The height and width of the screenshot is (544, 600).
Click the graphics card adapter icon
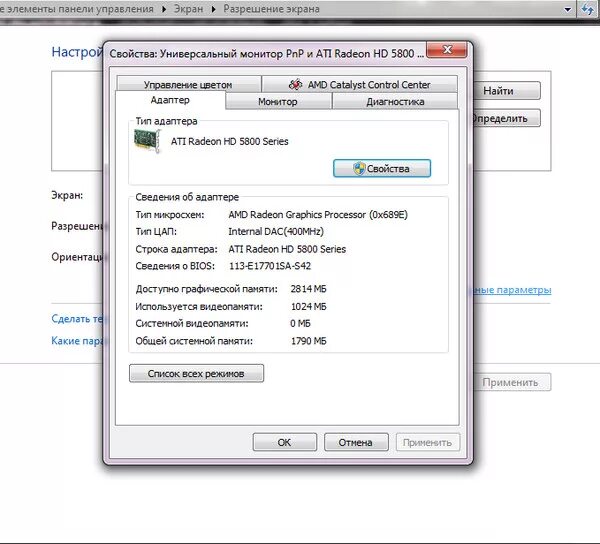(x=147, y=141)
